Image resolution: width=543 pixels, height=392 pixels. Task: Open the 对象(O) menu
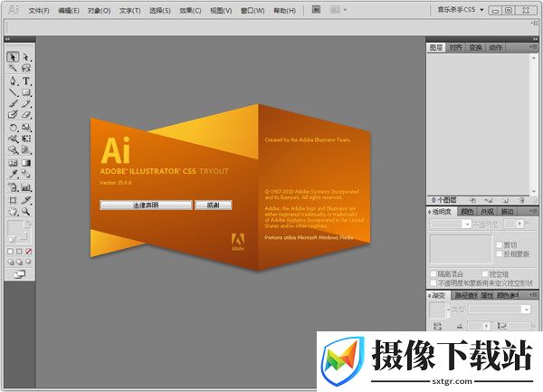click(x=99, y=11)
